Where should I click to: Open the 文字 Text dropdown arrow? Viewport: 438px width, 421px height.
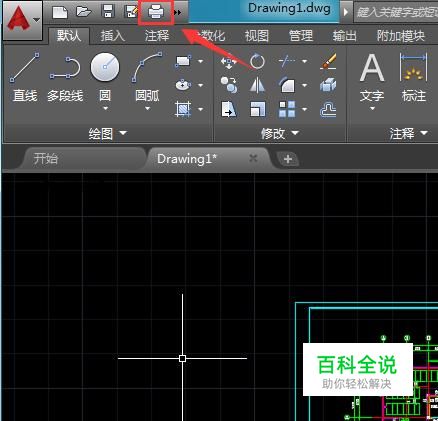(x=372, y=108)
